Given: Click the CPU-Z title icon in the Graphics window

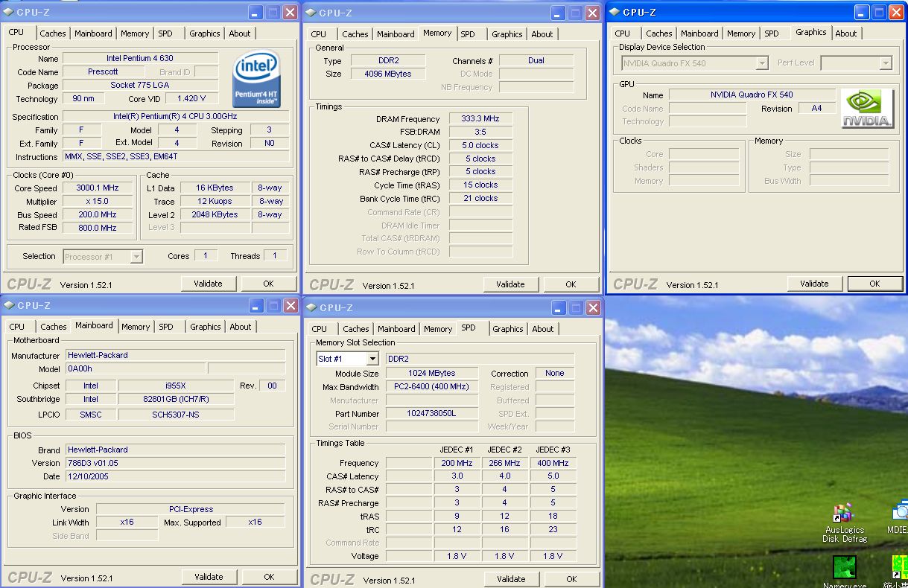Looking at the screenshot, I should coord(615,12).
